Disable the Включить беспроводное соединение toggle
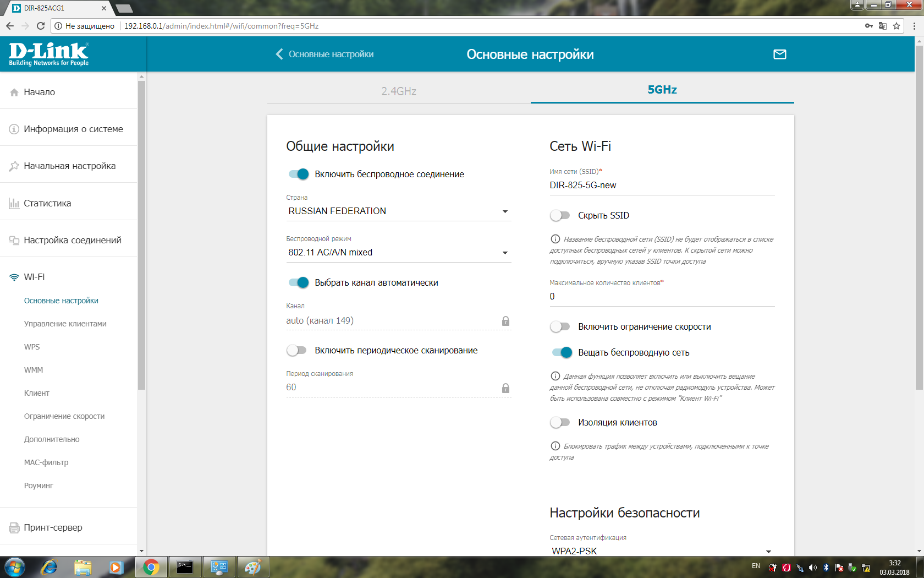924x578 pixels. pos(299,174)
